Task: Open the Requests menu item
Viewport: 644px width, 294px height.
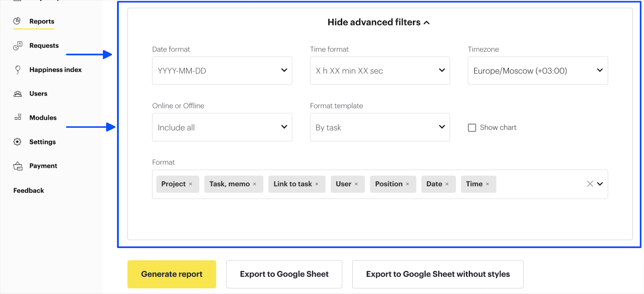Action: (44, 46)
